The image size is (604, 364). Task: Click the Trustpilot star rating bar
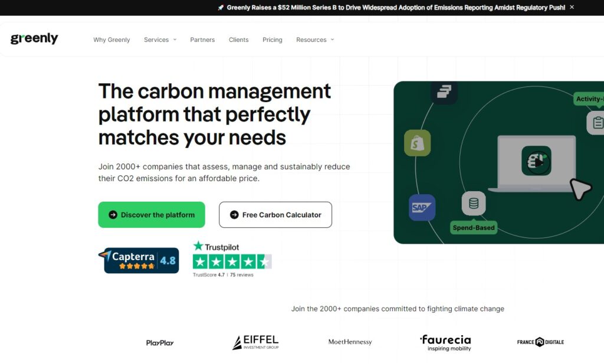232,261
